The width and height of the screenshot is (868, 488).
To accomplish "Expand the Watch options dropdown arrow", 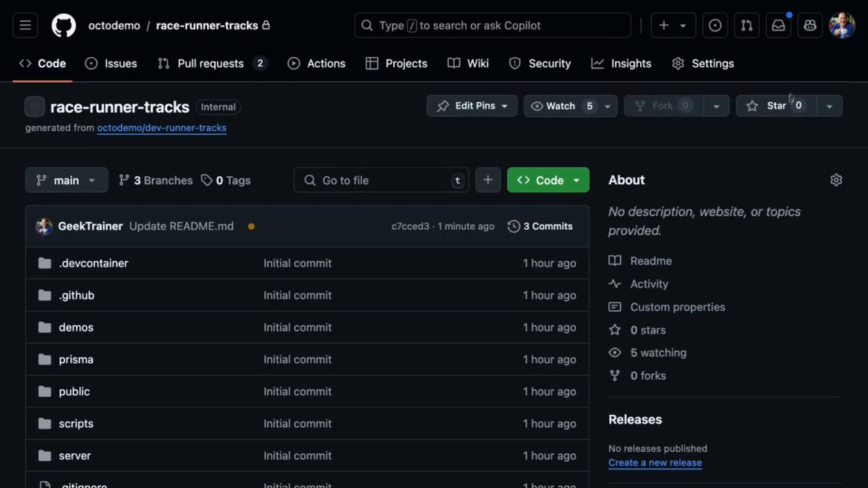I will (x=608, y=106).
